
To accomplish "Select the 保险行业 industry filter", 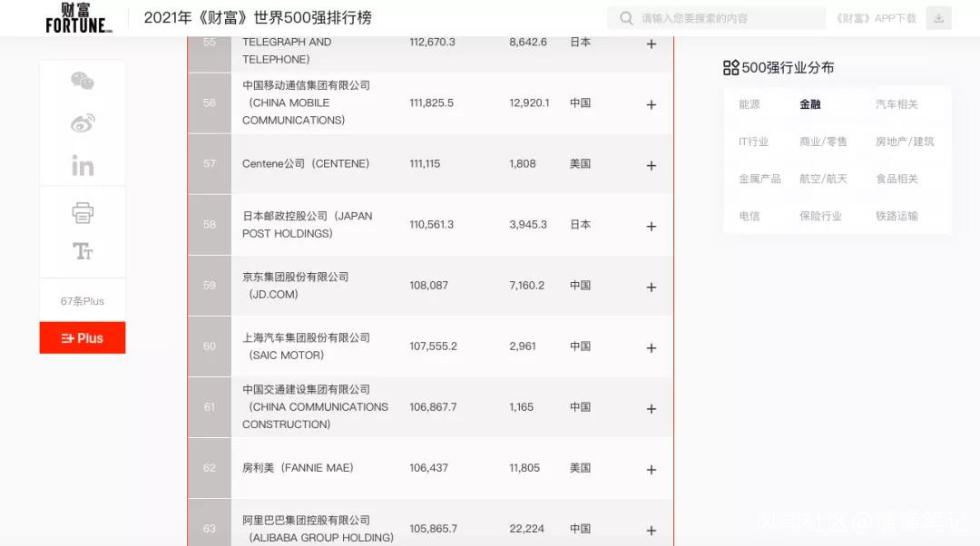I will coord(820,216).
